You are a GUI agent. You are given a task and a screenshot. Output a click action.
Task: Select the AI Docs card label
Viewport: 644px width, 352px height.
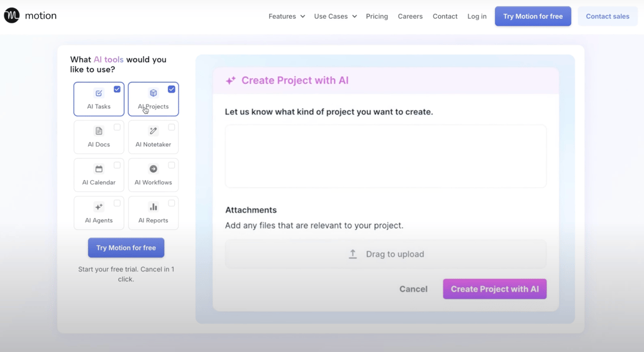99,144
